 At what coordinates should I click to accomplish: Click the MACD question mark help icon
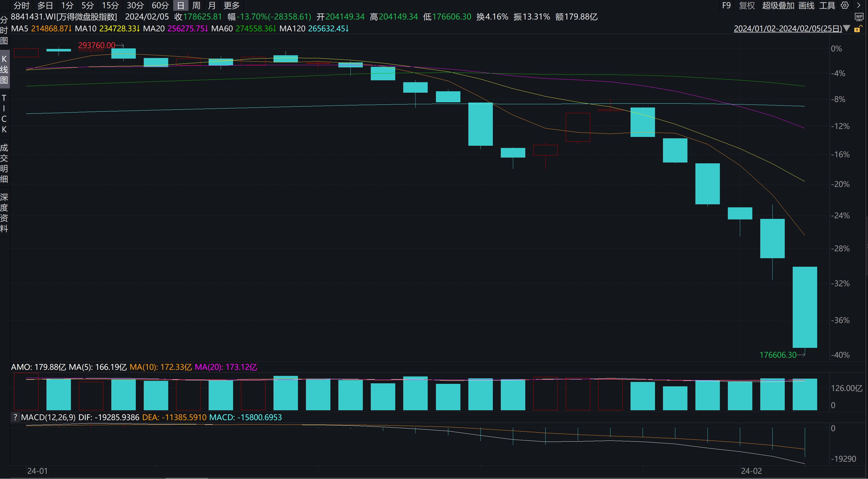click(15, 417)
